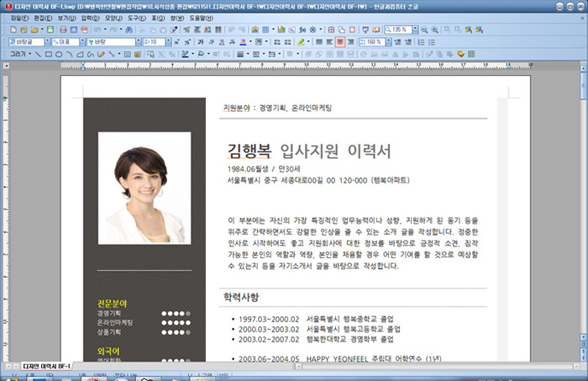Screen dimensions: 588x381
Task: Open the 편집(E) menu
Action: click(x=43, y=18)
